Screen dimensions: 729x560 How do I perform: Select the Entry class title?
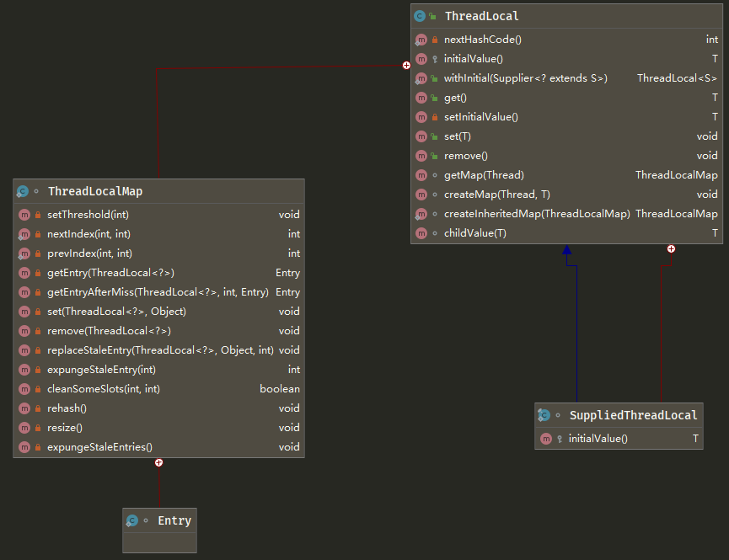[174, 521]
